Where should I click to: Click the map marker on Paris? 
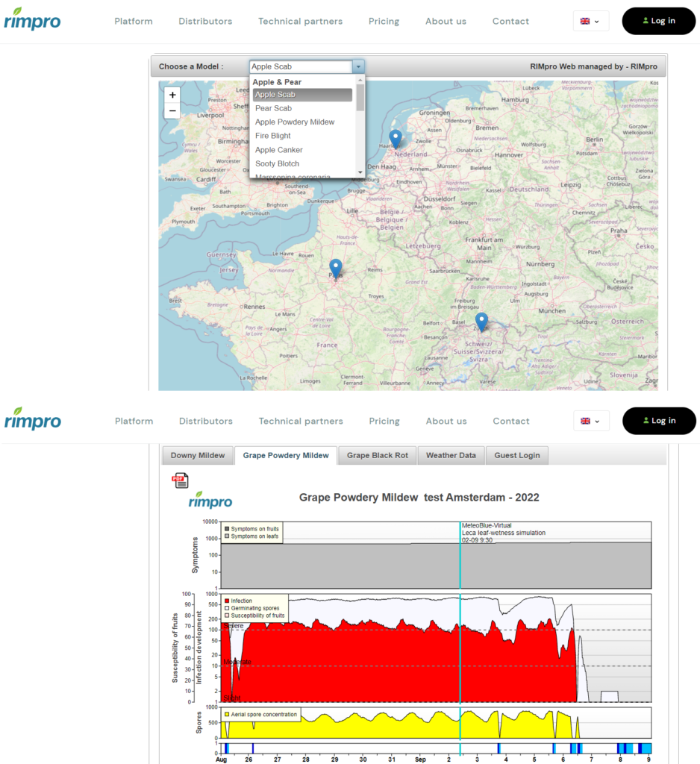point(336,268)
